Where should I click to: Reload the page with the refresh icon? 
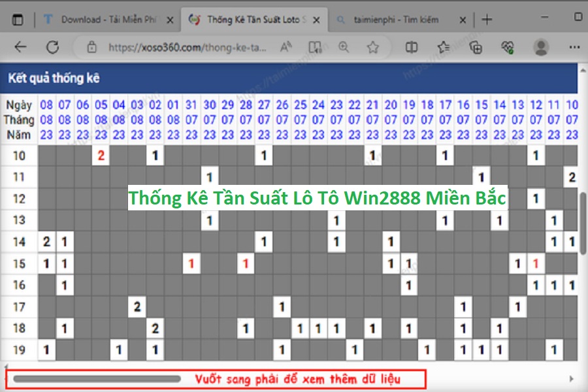53,47
